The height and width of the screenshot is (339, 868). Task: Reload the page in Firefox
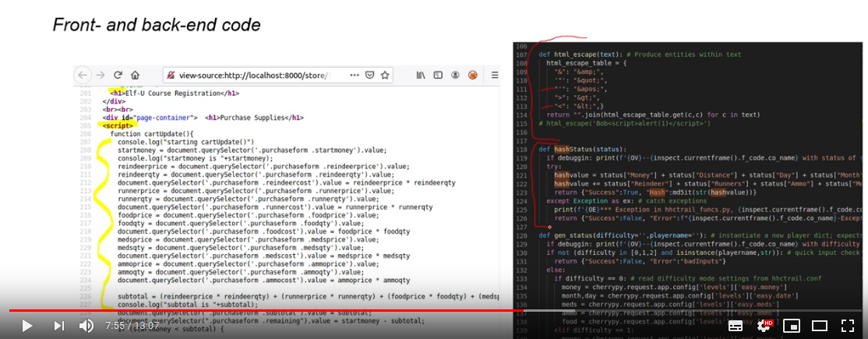118,75
